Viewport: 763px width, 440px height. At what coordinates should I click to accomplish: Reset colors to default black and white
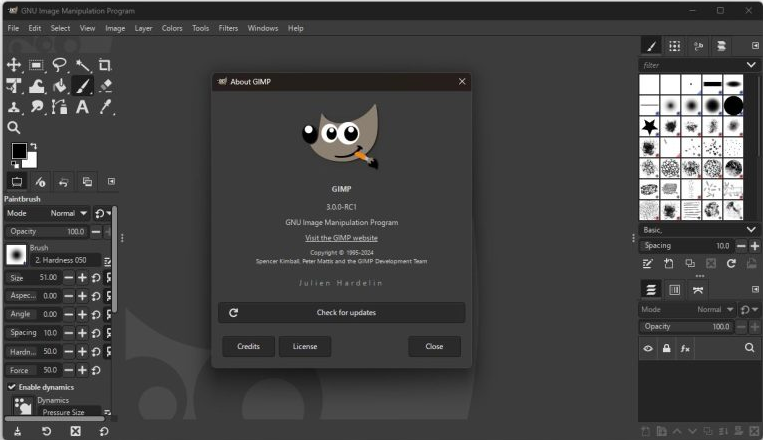[15, 165]
